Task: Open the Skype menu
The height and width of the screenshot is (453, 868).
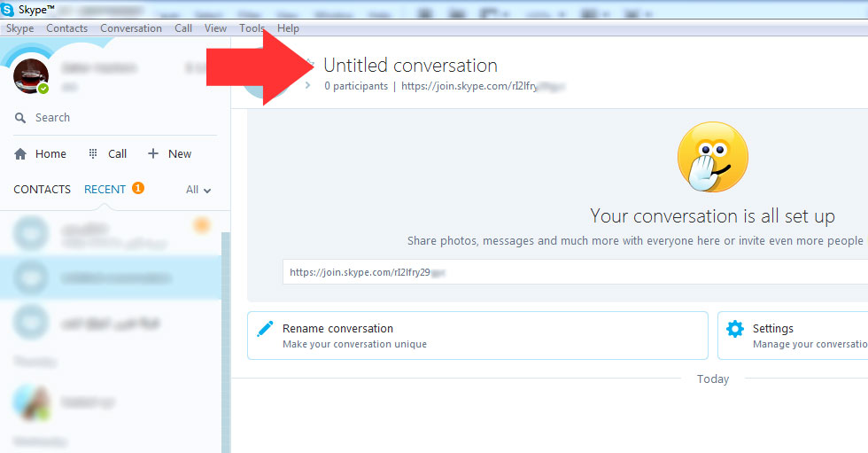Action: tap(19, 28)
